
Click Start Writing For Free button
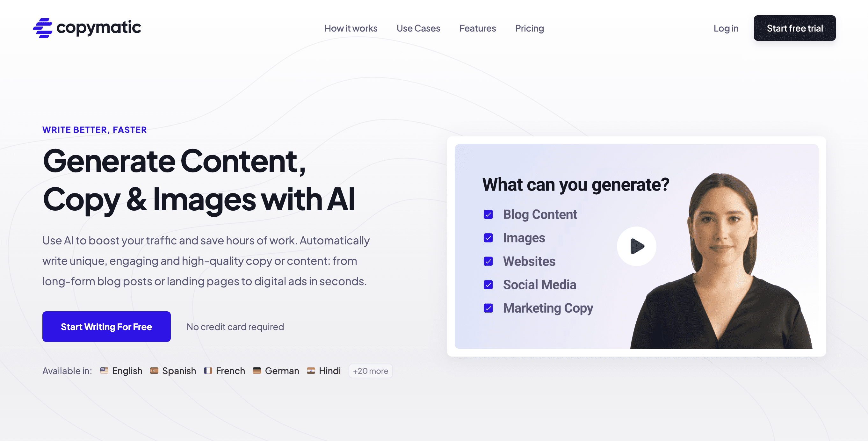[x=106, y=326]
